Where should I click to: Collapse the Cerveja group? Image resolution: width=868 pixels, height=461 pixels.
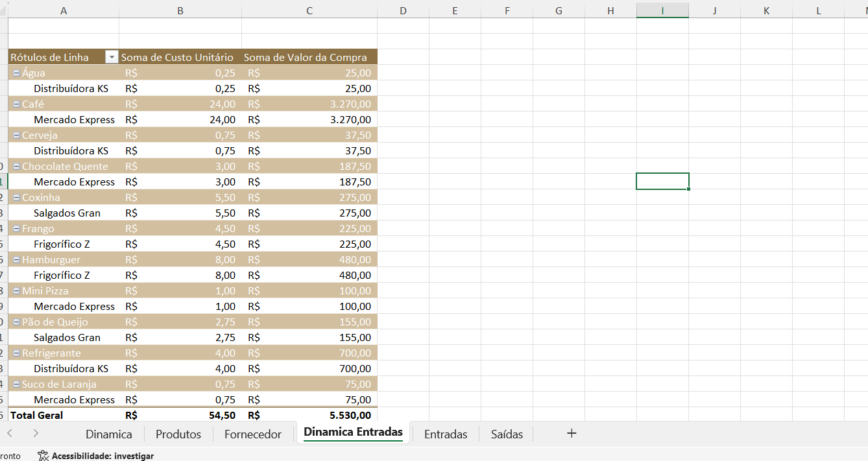pyautogui.click(x=17, y=136)
